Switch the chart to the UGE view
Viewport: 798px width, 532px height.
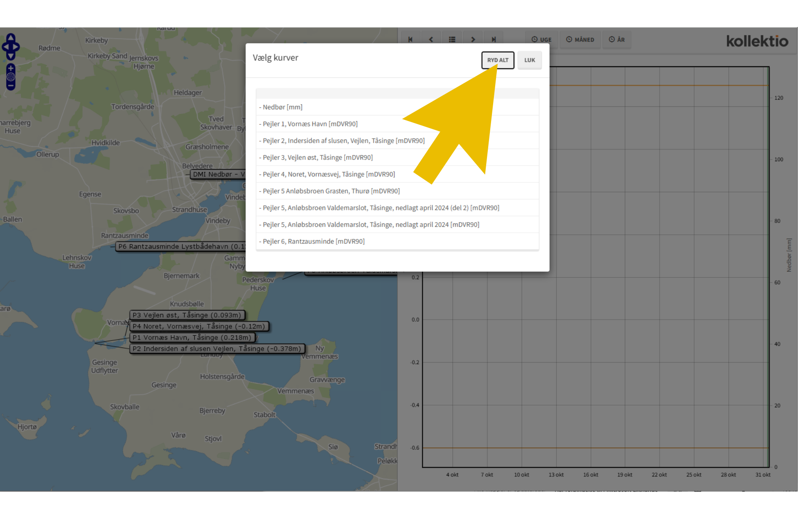tap(541, 40)
